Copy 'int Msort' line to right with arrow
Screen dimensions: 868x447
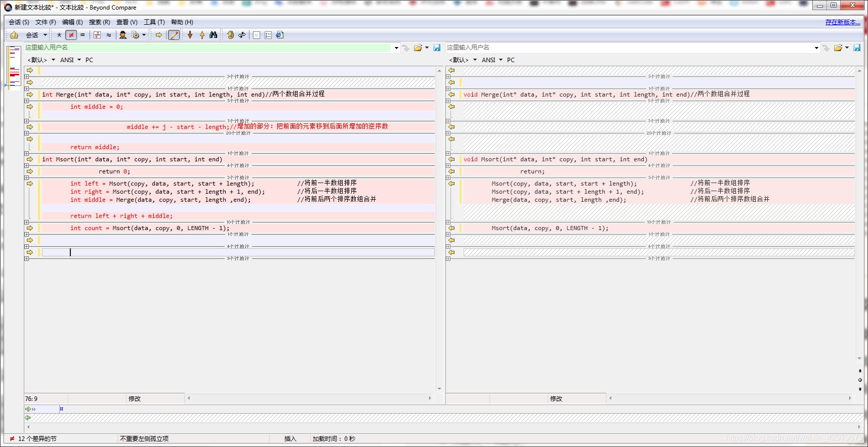(x=30, y=159)
